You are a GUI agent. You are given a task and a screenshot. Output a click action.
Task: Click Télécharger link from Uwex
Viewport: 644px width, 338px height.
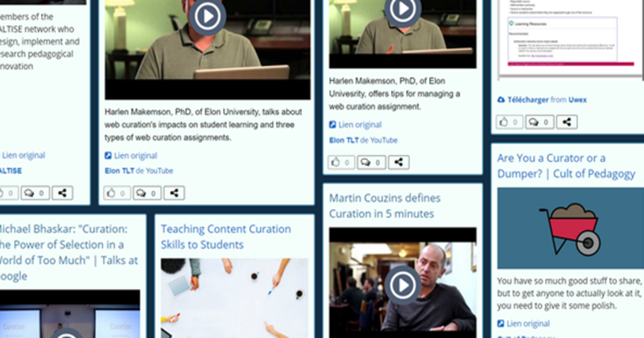pyautogui.click(x=528, y=100)
